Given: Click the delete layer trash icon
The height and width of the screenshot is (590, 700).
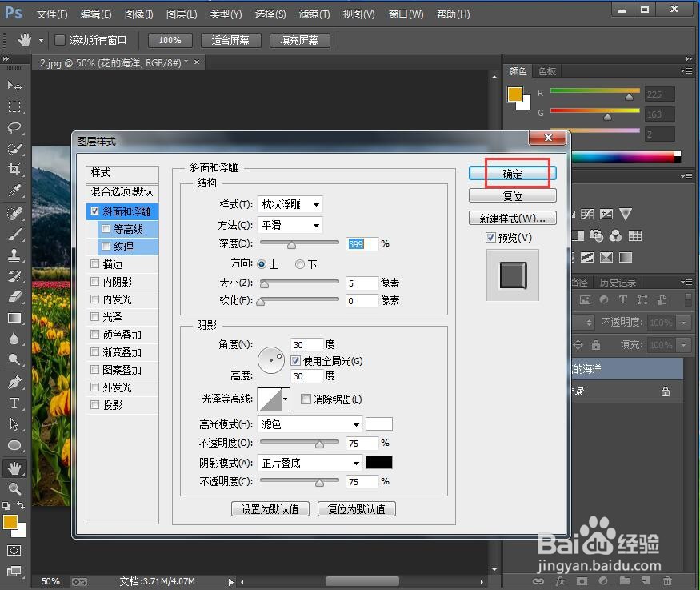Looking at the screenshot, I should [667, 581].
